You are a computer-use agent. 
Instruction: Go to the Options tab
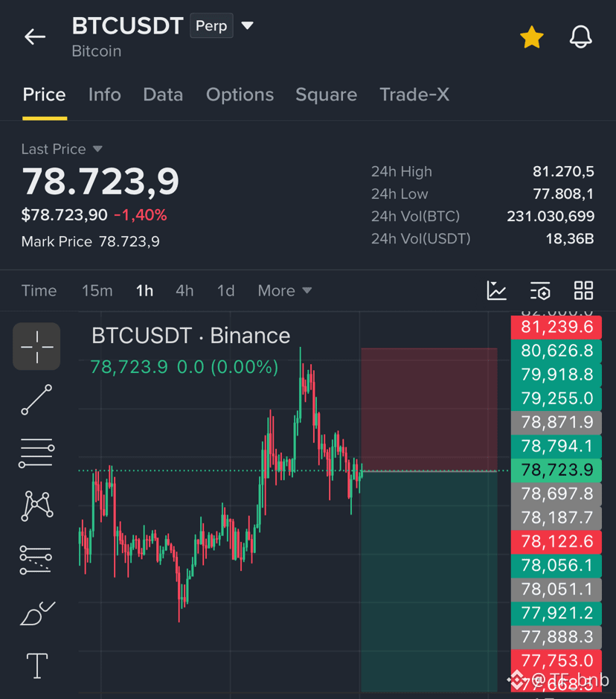240,95
